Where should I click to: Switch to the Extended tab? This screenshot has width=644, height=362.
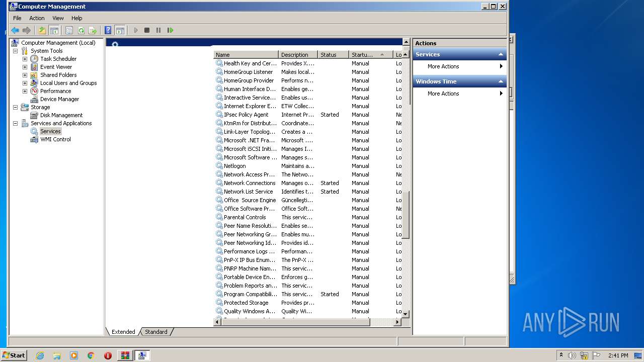click(x=123, y=332)
